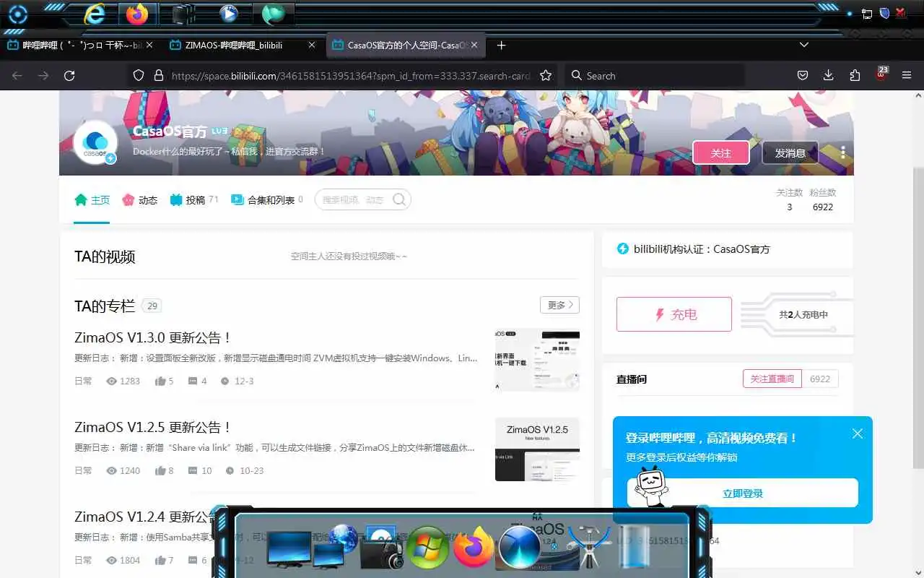Click the TA的专栏 count badge 29
Viewport: 924px width, 578px height.
point(152,306)
